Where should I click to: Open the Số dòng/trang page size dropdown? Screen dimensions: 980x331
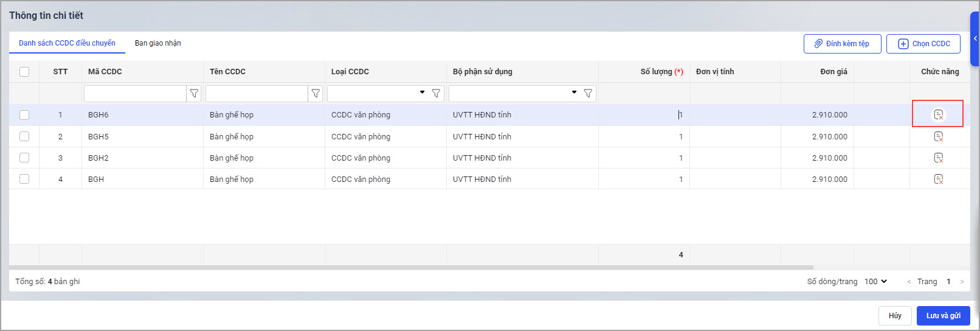(876, 282)
